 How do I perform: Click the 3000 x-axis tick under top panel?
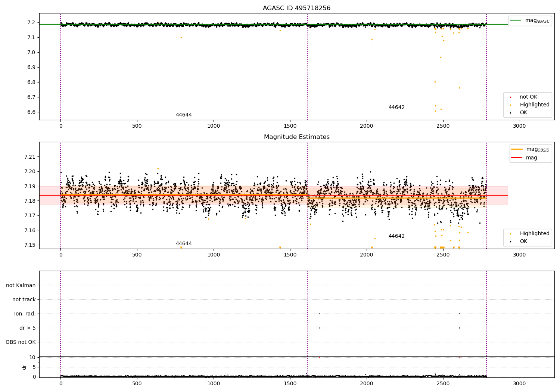coord(519,126)
